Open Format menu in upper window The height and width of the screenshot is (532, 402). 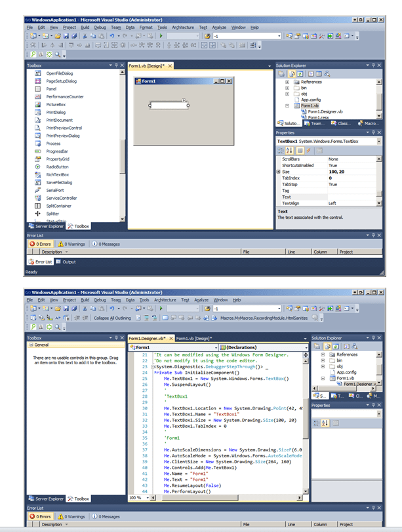tap(146, 28)
